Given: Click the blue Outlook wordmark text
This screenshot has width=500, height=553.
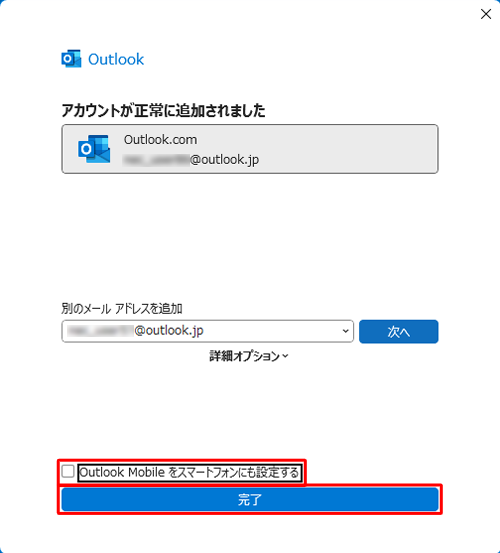Looking at the screenshot, I should point(116,59).
